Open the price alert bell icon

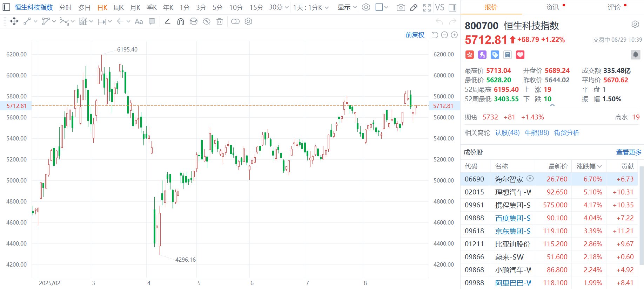tap(635, 55)
